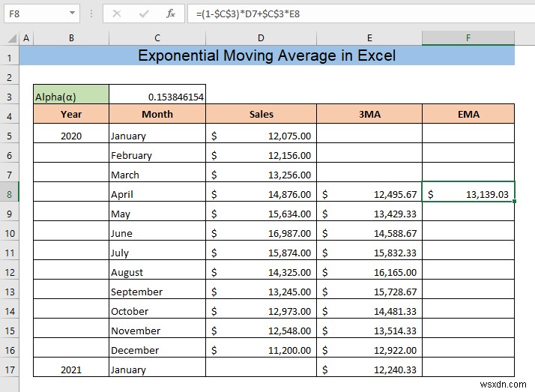Select column D header
Image resolution: width=535 pixels, height=392 pixels.
(261, 38)
